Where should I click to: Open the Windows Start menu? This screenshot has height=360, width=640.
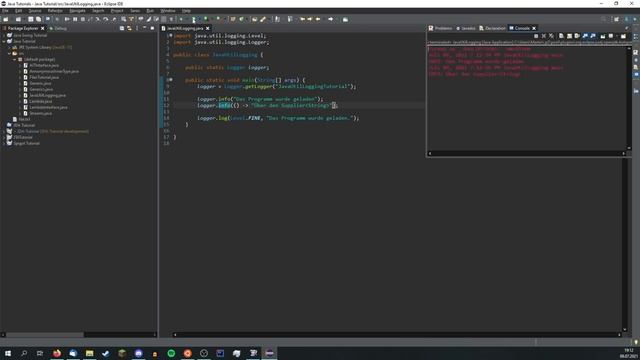coord(7,353)
